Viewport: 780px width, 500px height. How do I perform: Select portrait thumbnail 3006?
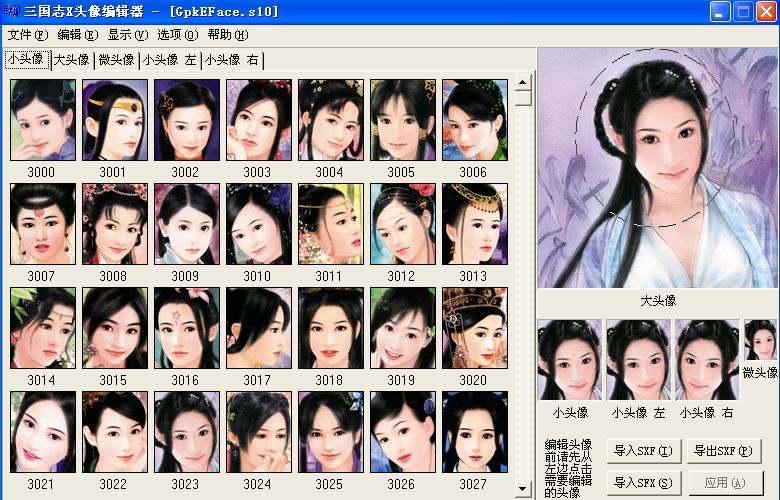tap(475, 120)
